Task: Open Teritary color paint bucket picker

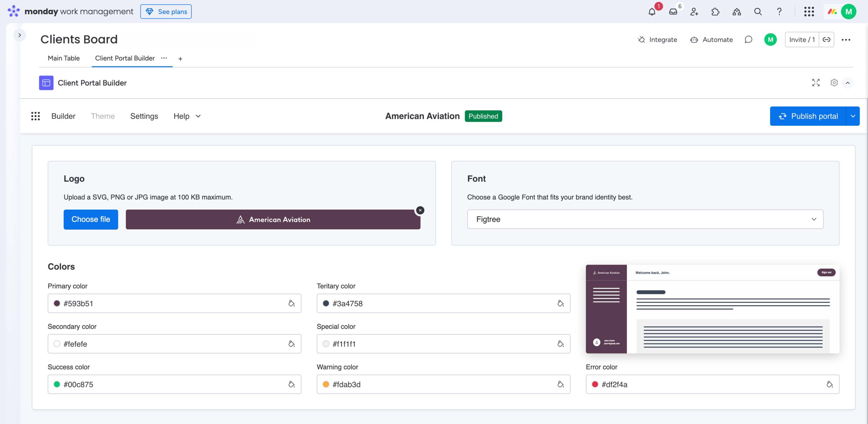Action: (561, 303)
